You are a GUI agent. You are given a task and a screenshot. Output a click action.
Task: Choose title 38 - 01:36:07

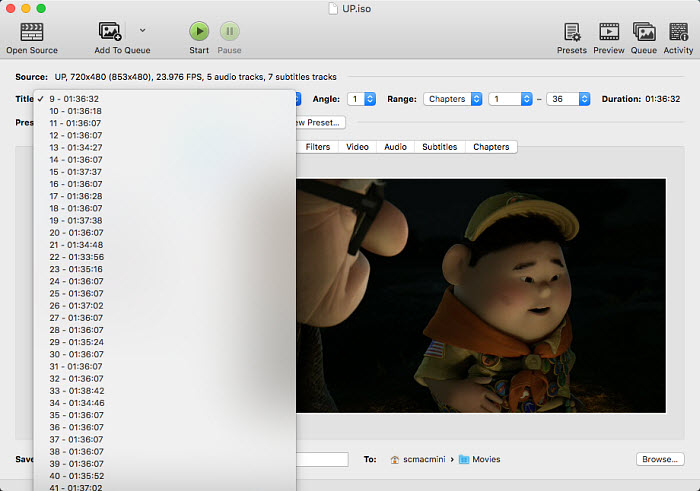tap(164, 452)
